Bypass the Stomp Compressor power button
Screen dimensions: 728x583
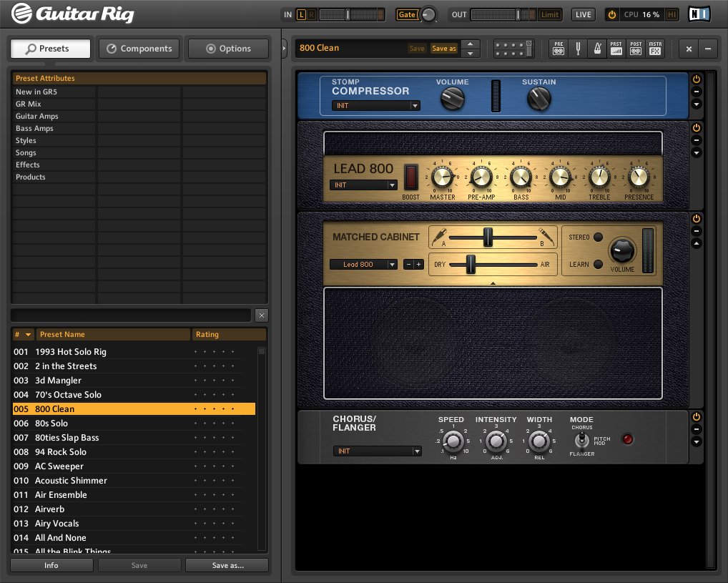tap(697, 79)
